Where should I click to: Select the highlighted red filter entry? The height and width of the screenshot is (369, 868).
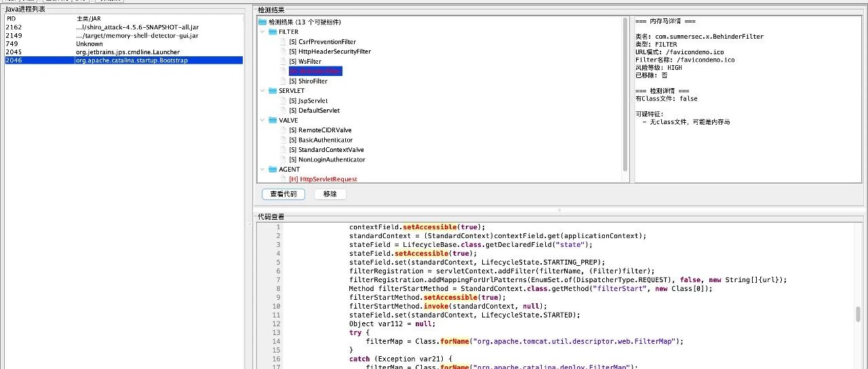click(x=315, y=71)
